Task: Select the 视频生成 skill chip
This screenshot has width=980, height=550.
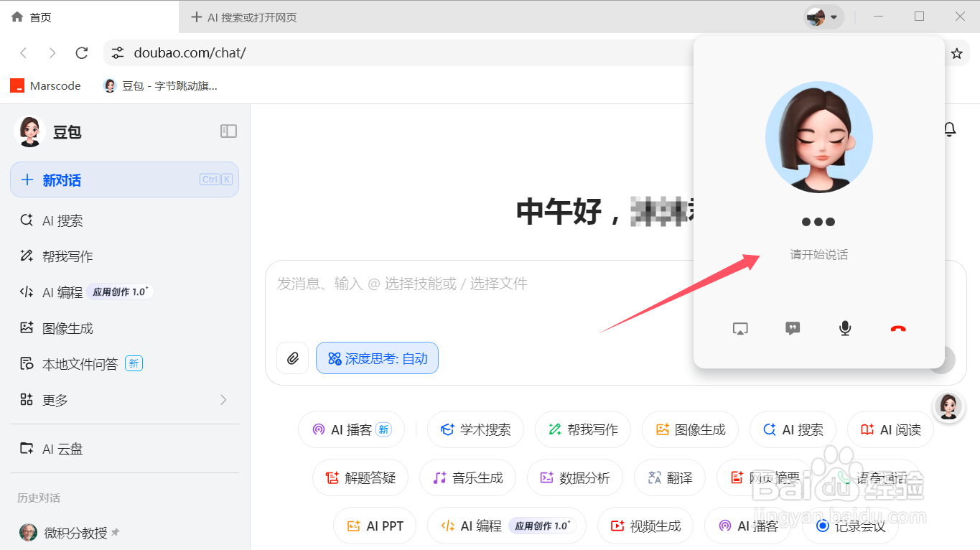Action: coord(645,526)
